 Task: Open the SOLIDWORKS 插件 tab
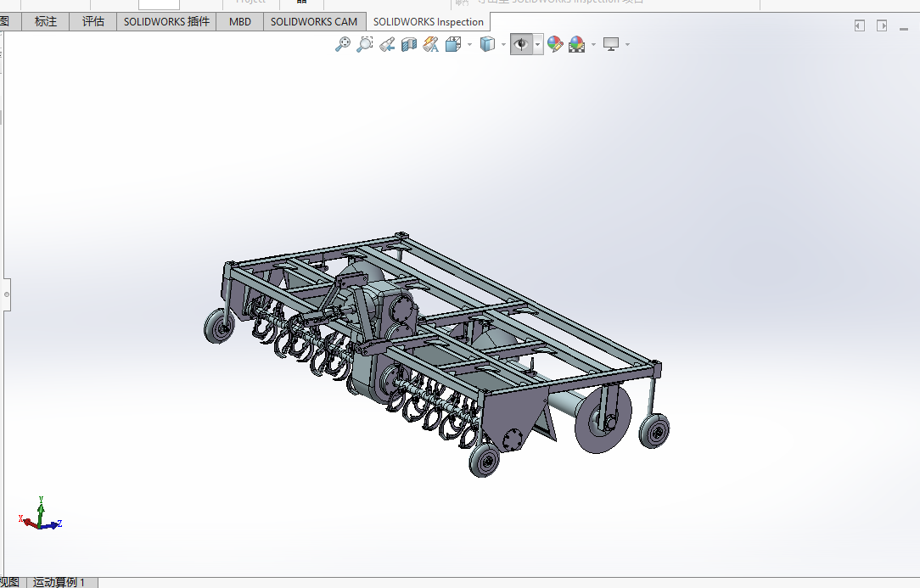[166, 22]
